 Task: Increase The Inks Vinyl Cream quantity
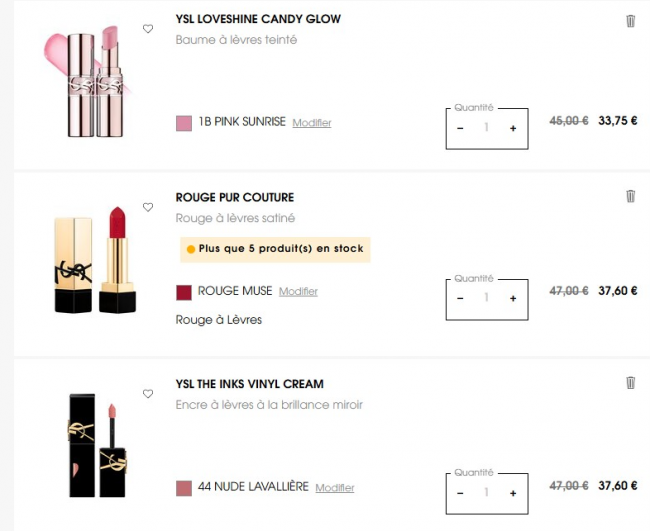(x=513, y=493)
